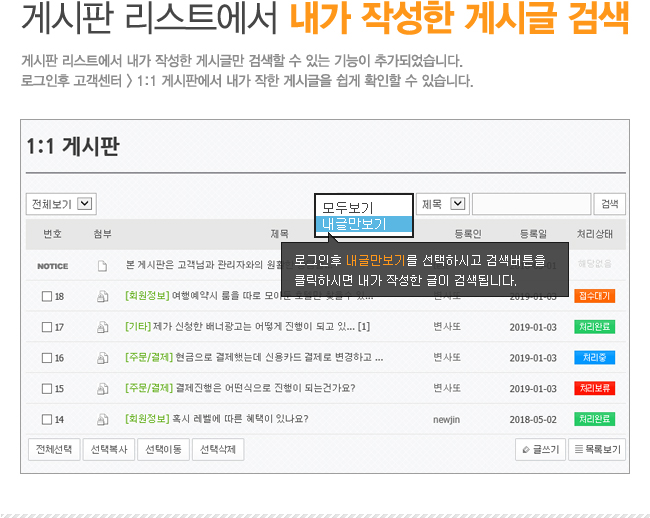Click the 전체선택 button
650x518 pixels.
(x=54, y=449)
